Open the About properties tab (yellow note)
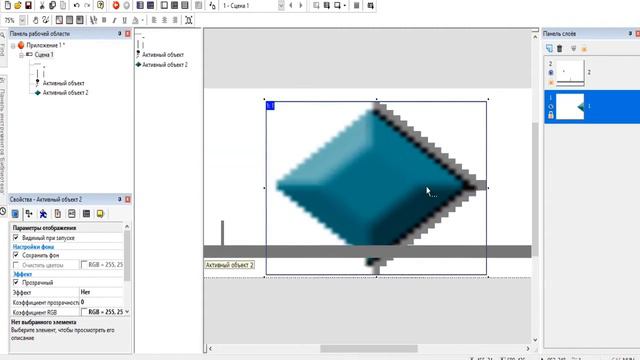 tap(100, 213)
